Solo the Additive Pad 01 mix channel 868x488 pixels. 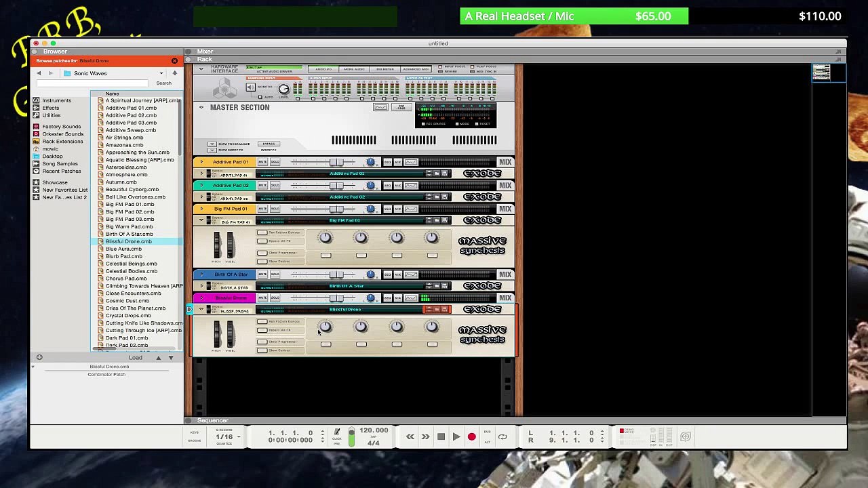[x=275, y=162]
